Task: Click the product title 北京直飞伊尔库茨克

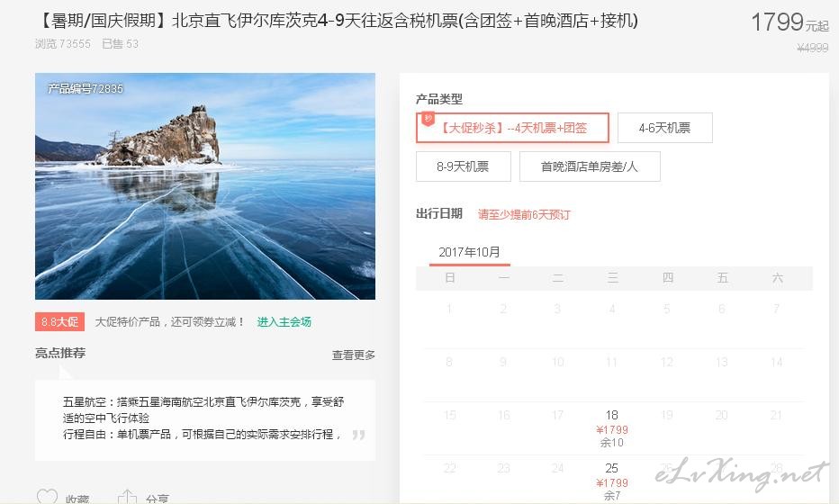Action: tap(338, 21)
